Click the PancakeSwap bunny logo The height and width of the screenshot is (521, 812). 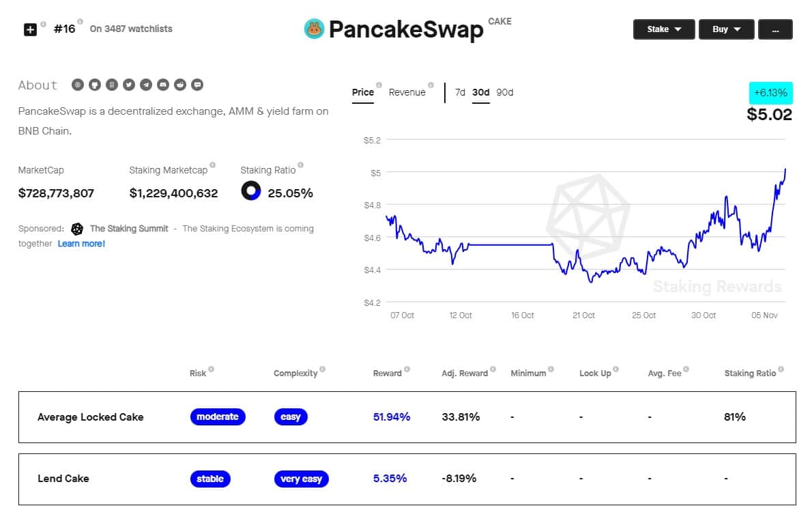pos(314,29)
